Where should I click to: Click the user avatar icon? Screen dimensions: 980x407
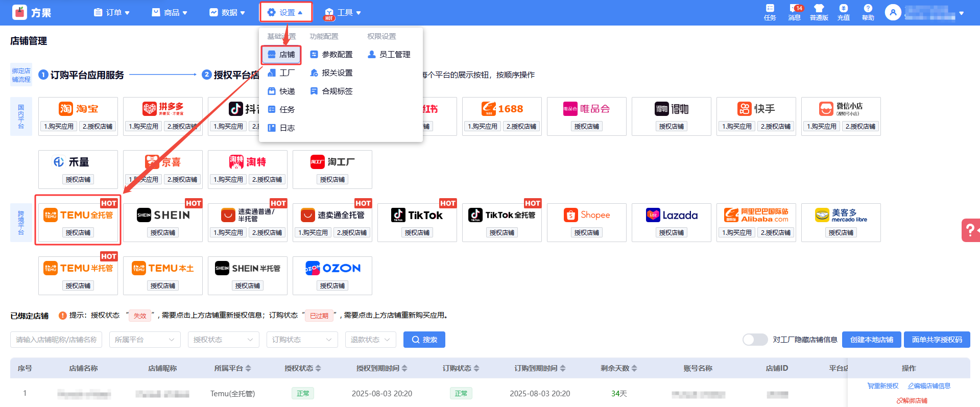[x=893, y=12]
